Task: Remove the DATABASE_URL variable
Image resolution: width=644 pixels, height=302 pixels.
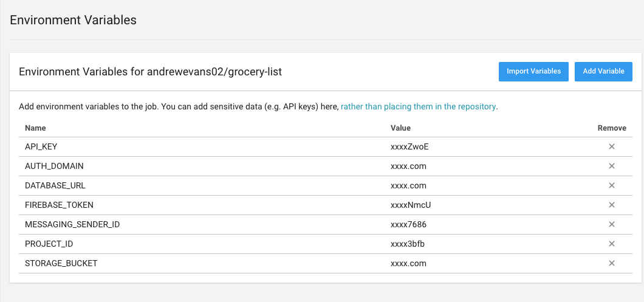Action: point(612,185)
